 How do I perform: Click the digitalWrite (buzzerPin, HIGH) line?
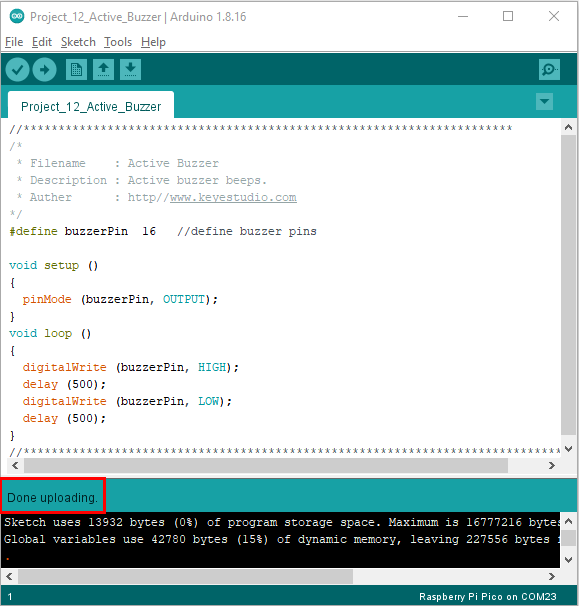[131, 367]
